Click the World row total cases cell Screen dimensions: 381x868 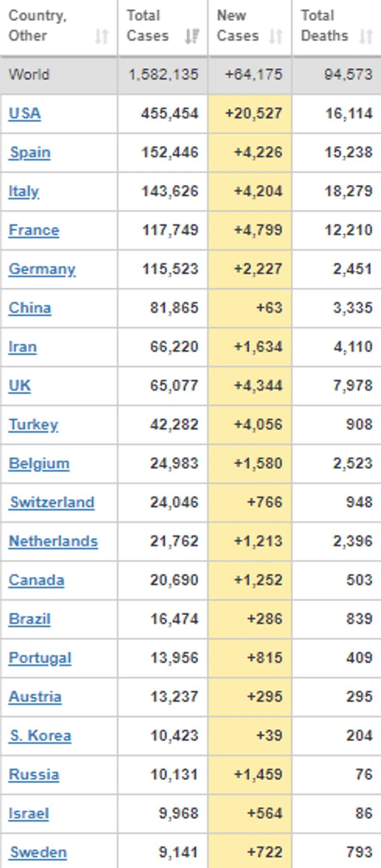(x=163, y=75)
